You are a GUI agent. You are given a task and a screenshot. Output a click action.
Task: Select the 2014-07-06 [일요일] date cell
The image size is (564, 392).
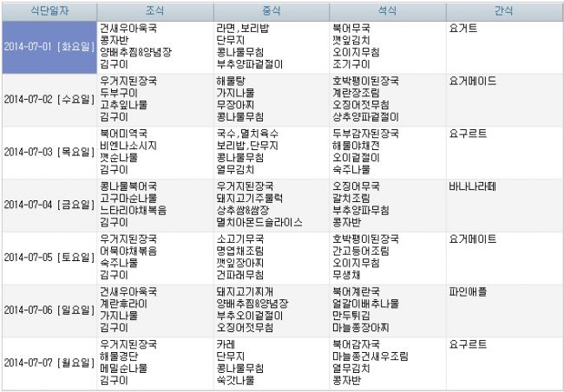(x=49, y=310)
